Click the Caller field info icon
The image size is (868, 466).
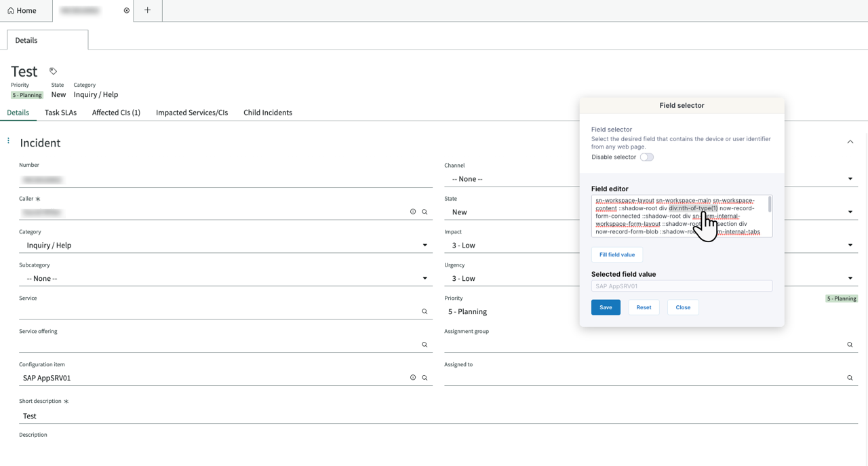pos(413,212)
